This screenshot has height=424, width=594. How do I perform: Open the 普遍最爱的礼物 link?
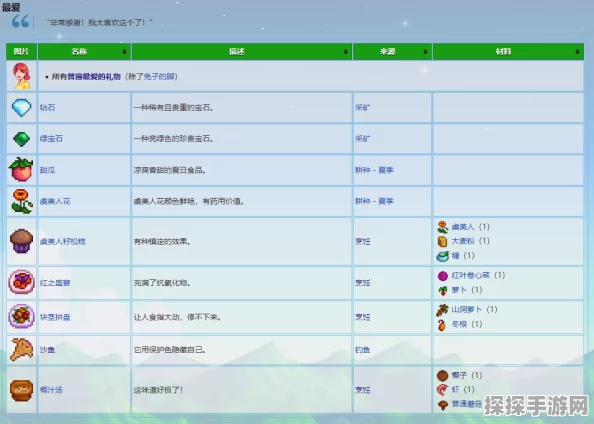pyautogui.click(x=94, y=77)
